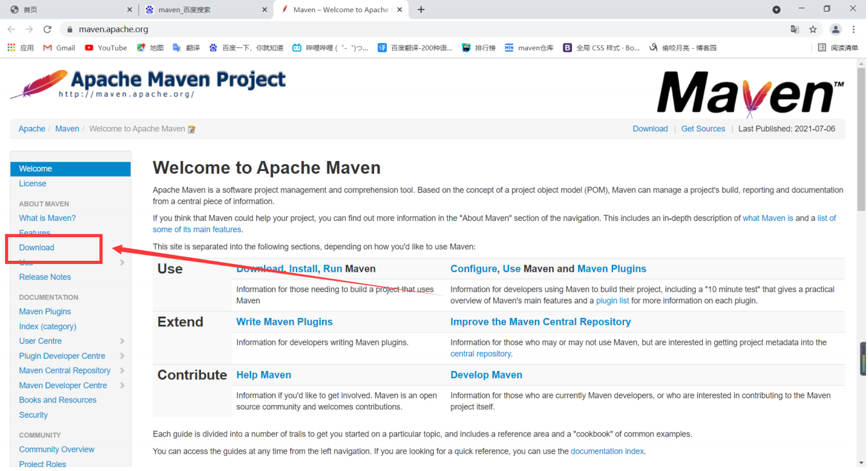Go back to the previous page
The image size is (868, 471).
point(11,29)
